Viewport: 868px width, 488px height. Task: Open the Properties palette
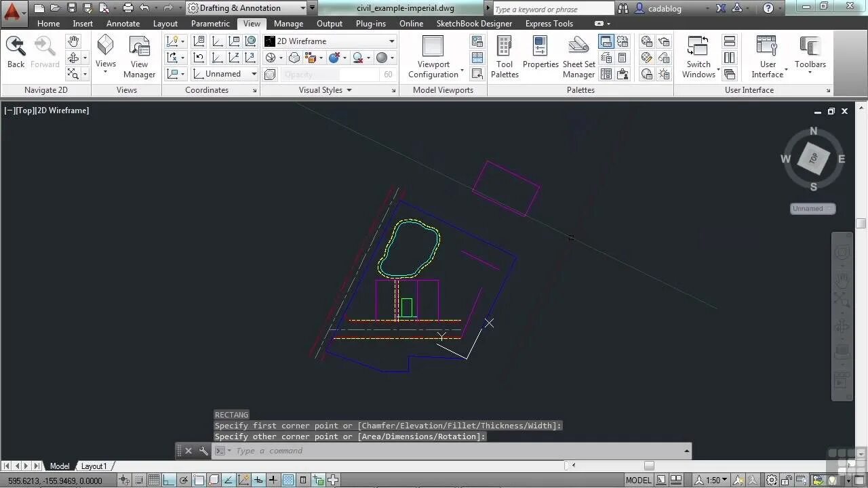point(540,53)
